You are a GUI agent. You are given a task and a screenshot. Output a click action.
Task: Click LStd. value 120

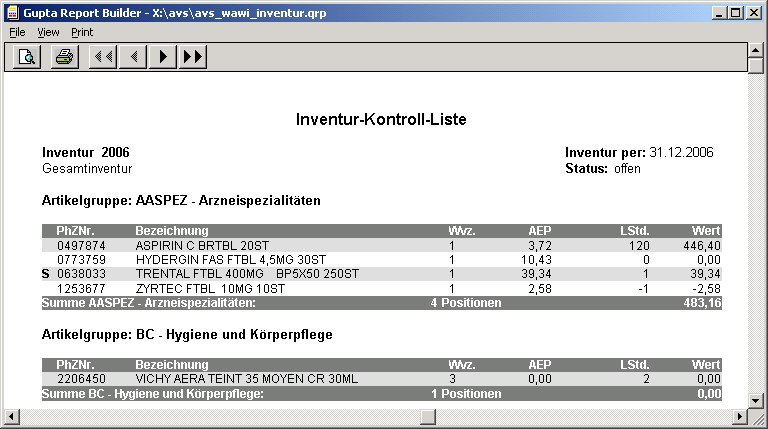point(639,245)
